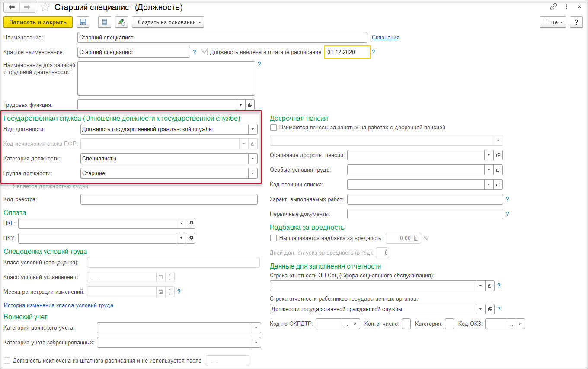This screenshot has width=588, height=369.
Task: Open the Еще menu
Action: point(553,22)
